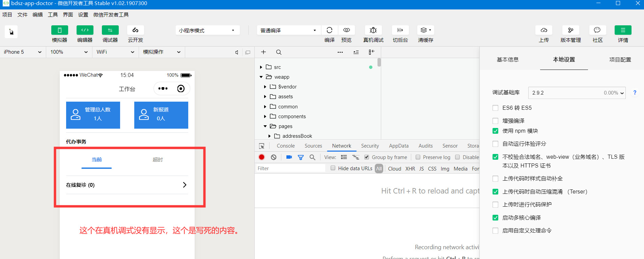The height and width of the screenshot is (259, 644).
Task: Click the network Filter input field
Action: point(290,169)
